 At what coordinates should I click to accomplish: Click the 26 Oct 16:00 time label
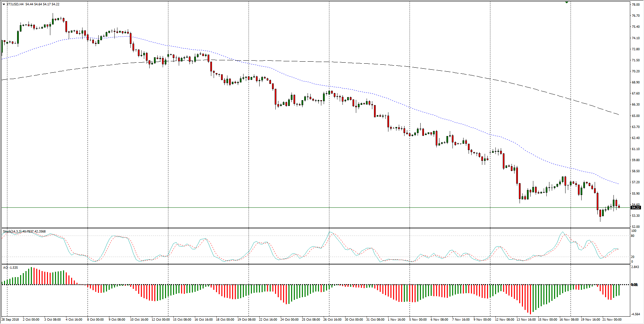point(332,320)
